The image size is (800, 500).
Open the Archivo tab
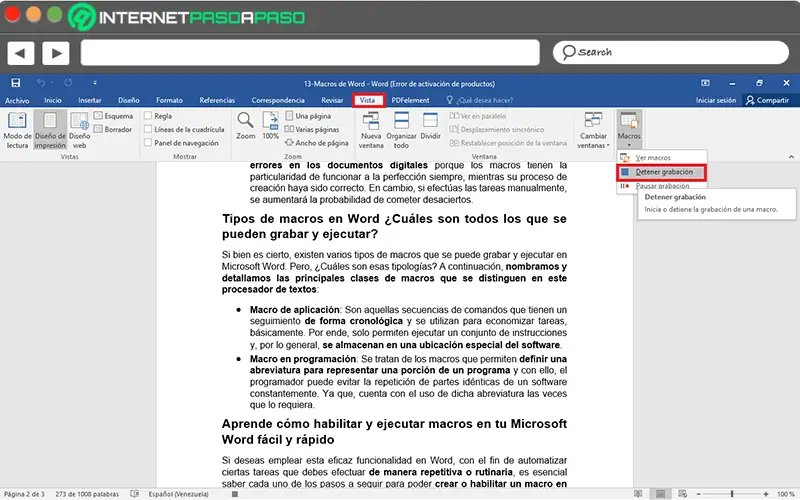17,101
